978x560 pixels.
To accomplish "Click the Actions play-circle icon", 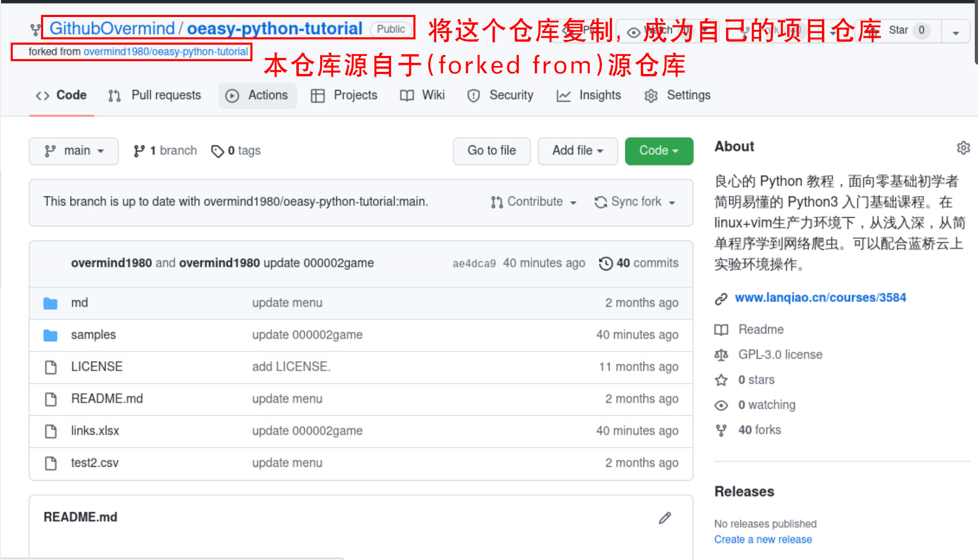I will coord(232,96).
